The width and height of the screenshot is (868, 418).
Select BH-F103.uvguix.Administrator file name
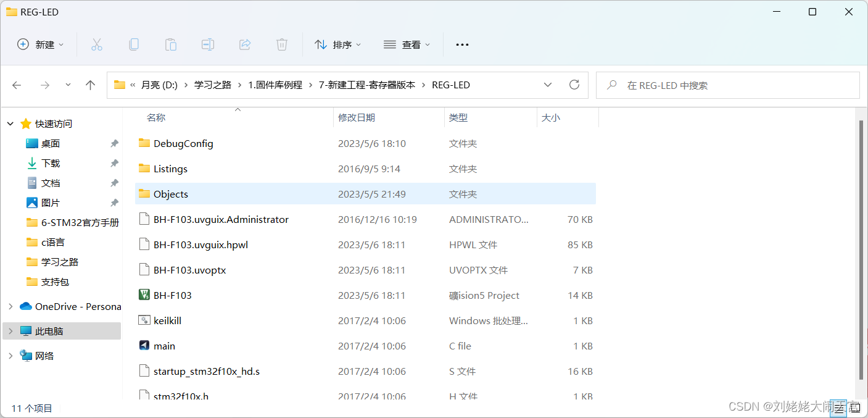point(221,219)
